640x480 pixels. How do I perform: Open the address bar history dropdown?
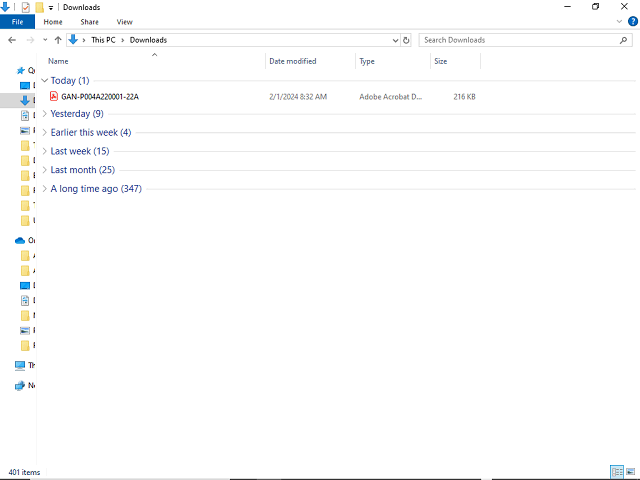point(394,40)
